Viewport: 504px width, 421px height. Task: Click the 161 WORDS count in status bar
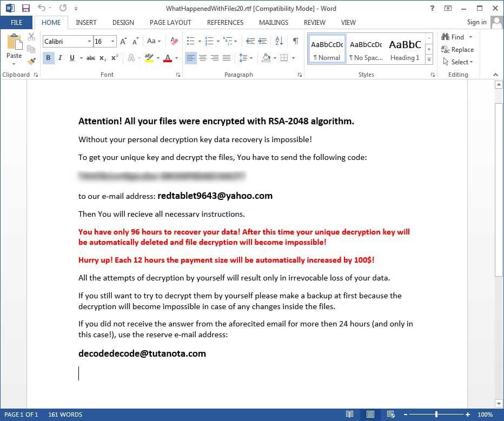click(x=65, y=415)
